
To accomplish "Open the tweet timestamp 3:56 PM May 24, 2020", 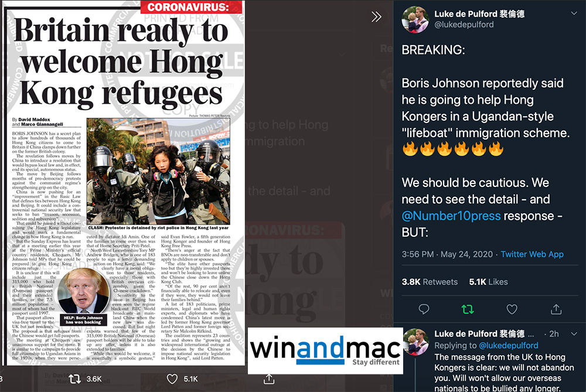I will [447, 254].
